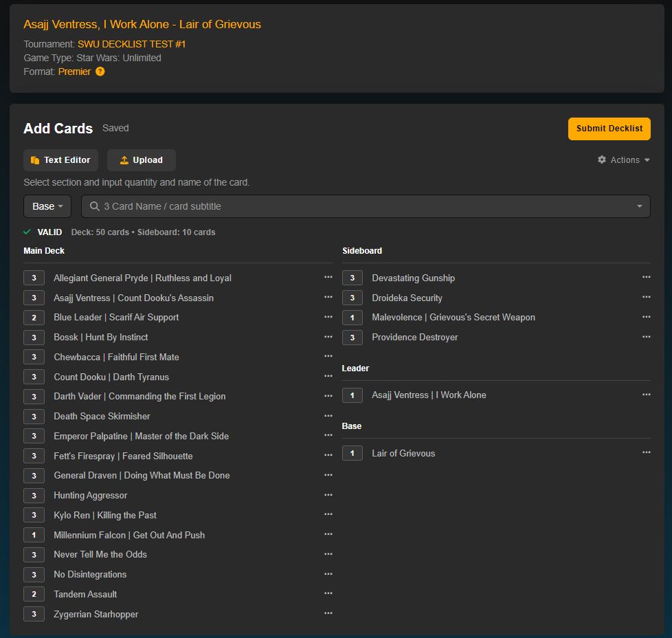Select the Providence Destroyer card name
The image size is (672, 638).
[415, 337]
